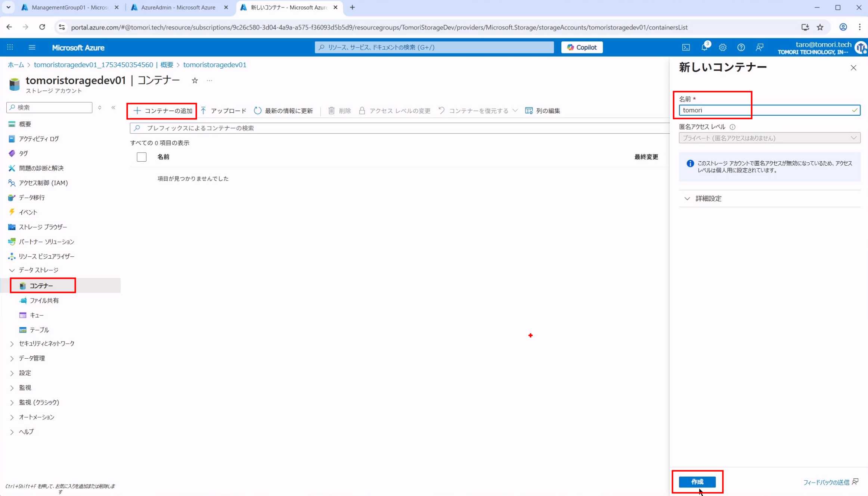The width and height of the screenshot is (868, 496).
Task: Collapse the データ ストレージ group
Action: 12,270
